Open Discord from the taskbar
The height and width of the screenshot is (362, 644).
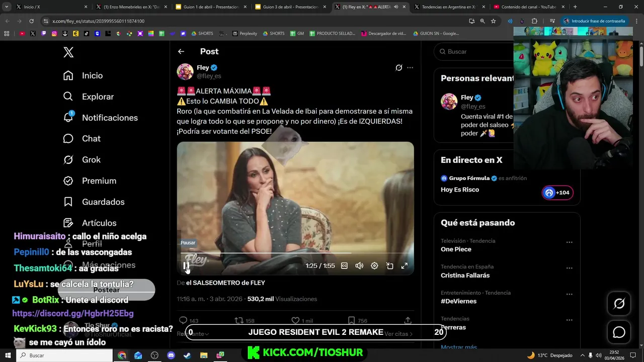point(171,355)
